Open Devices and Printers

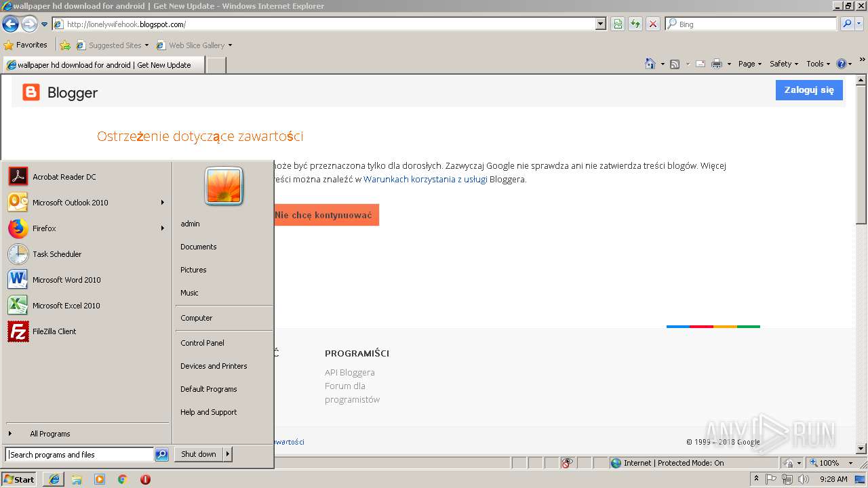214,366
